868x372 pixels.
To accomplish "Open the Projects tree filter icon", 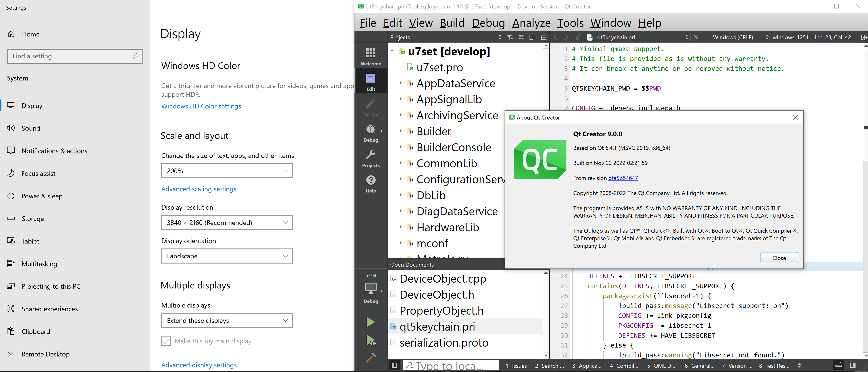I will [x=510, y=37].
